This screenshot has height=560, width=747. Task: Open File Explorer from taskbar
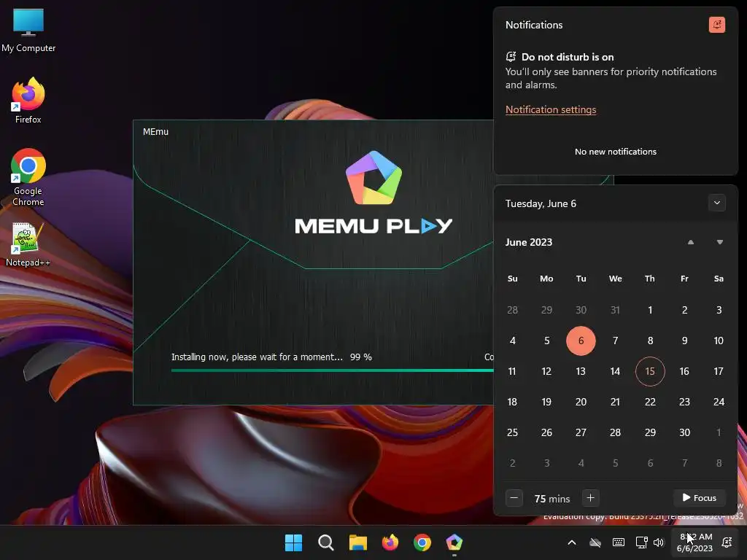357,542
